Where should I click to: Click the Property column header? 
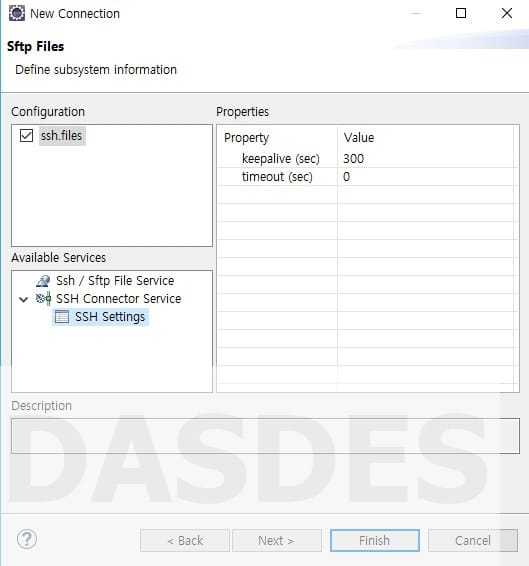click(x=277, y=138)
